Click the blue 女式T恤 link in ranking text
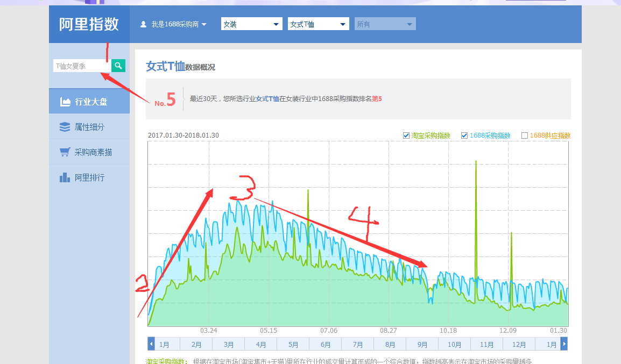This screenshot has width=621, height=364. pyautogui.click(x=267, y=98)
